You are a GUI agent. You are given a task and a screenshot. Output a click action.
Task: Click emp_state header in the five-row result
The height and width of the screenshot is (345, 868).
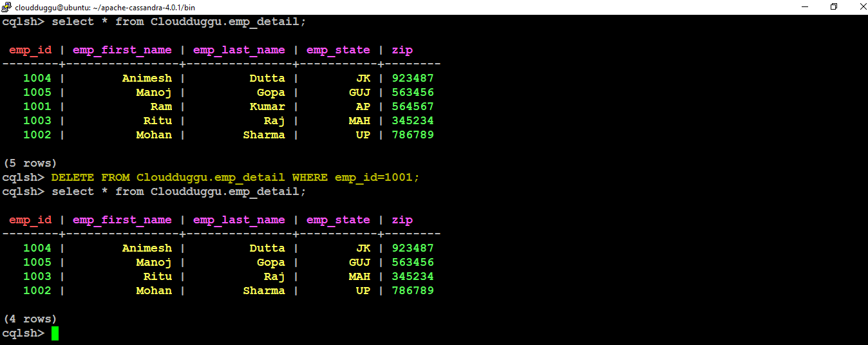click(339, 50)
